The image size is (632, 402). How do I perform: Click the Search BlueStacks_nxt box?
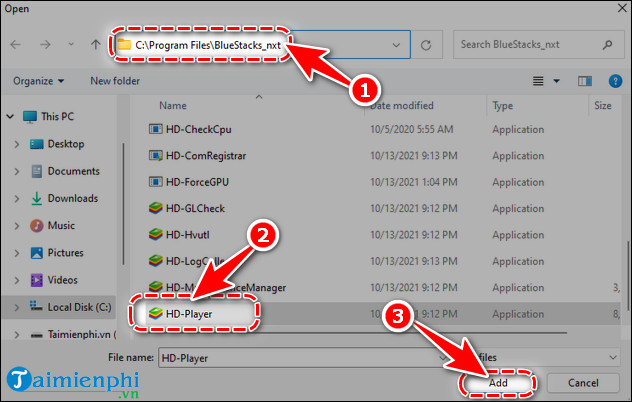coord(538,44)
